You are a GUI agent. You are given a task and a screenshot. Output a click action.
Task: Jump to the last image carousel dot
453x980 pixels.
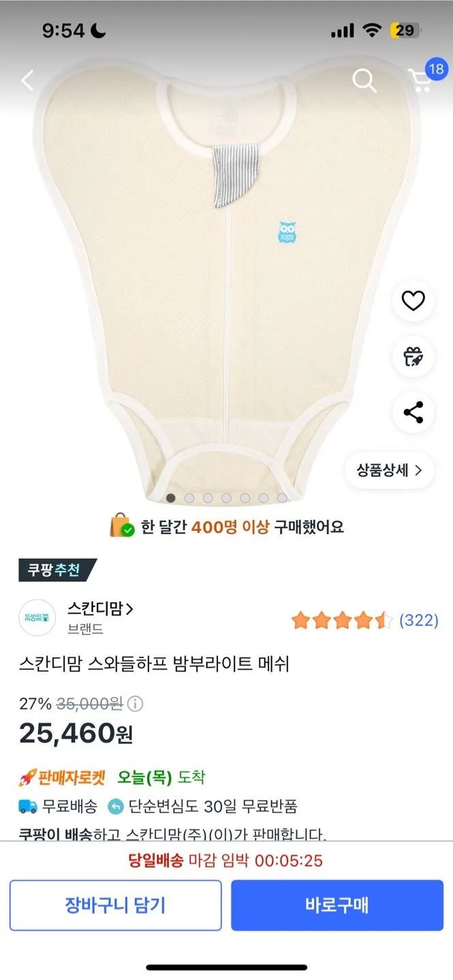(282, 498)
